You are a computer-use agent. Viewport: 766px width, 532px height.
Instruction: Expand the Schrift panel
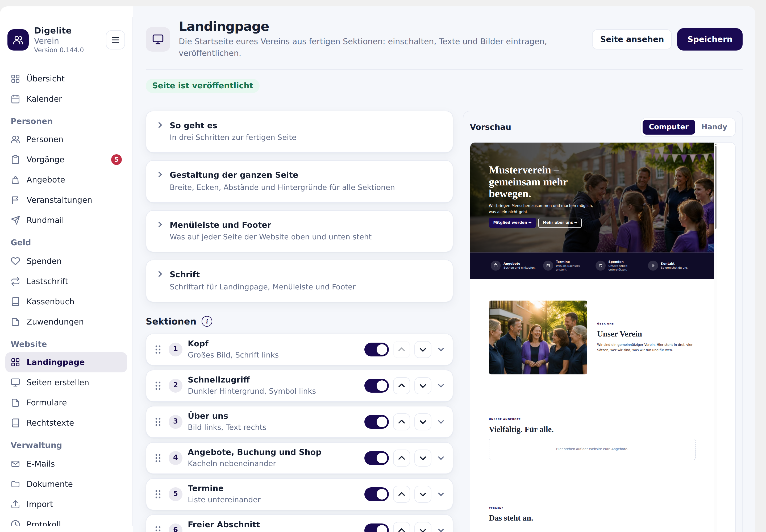(x=299, y=281)
